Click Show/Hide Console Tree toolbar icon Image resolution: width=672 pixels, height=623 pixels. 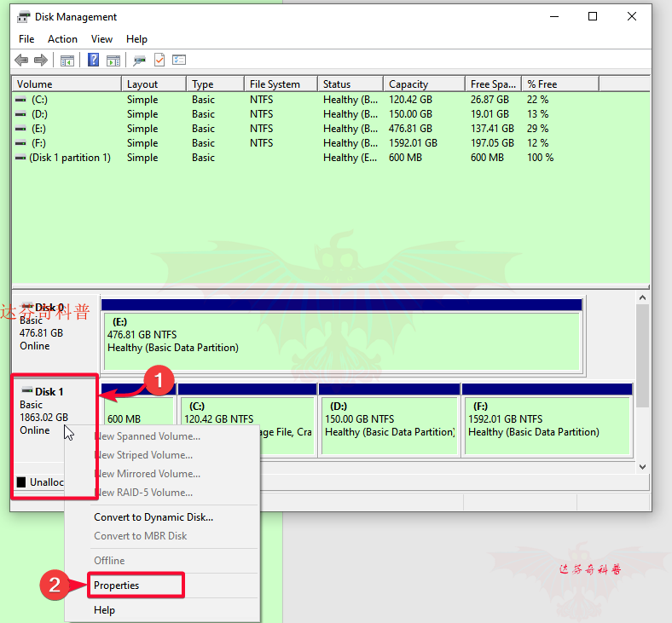[x=67, y=61]
